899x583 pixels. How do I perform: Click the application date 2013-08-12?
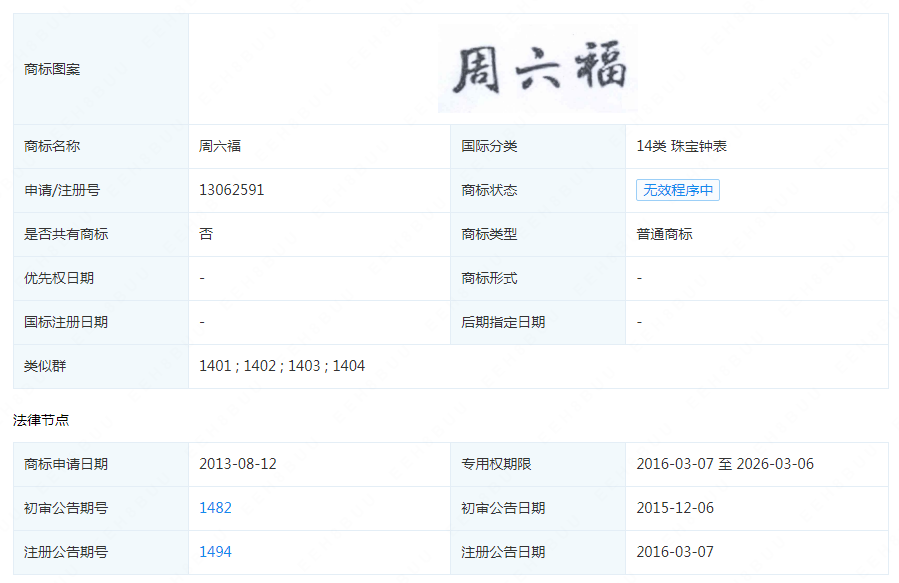point(237,464)
